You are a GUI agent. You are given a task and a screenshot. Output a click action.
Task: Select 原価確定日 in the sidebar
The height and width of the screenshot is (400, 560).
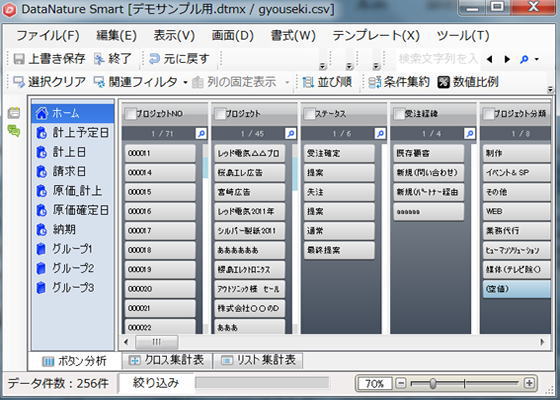coord(73,210)
